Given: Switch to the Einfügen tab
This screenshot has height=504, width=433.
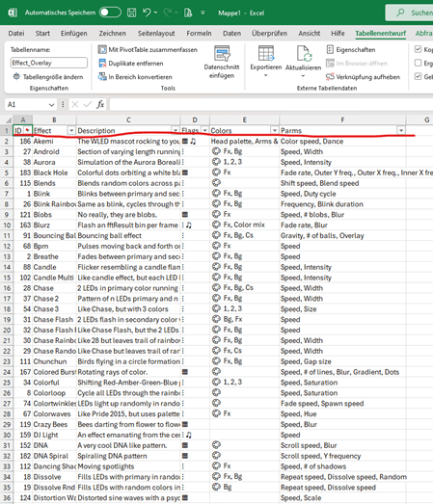Looking at the screenshot, I should click(x=73, y=33).
